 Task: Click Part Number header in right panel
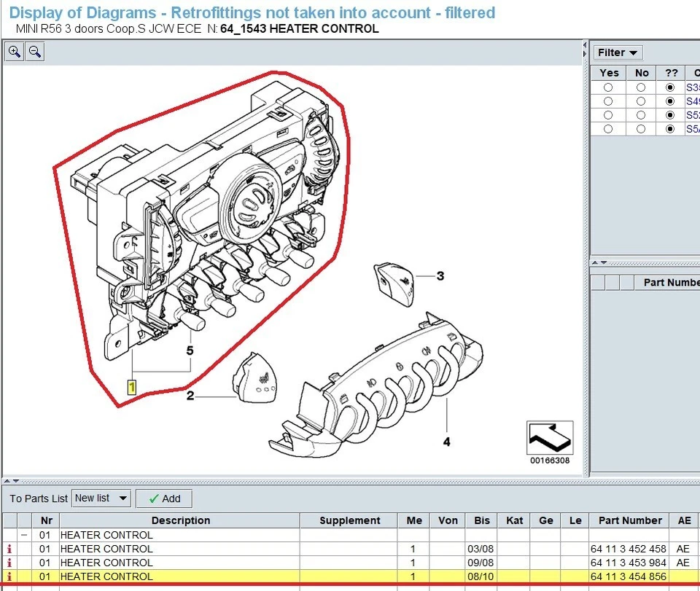click(x=667, y=282)
